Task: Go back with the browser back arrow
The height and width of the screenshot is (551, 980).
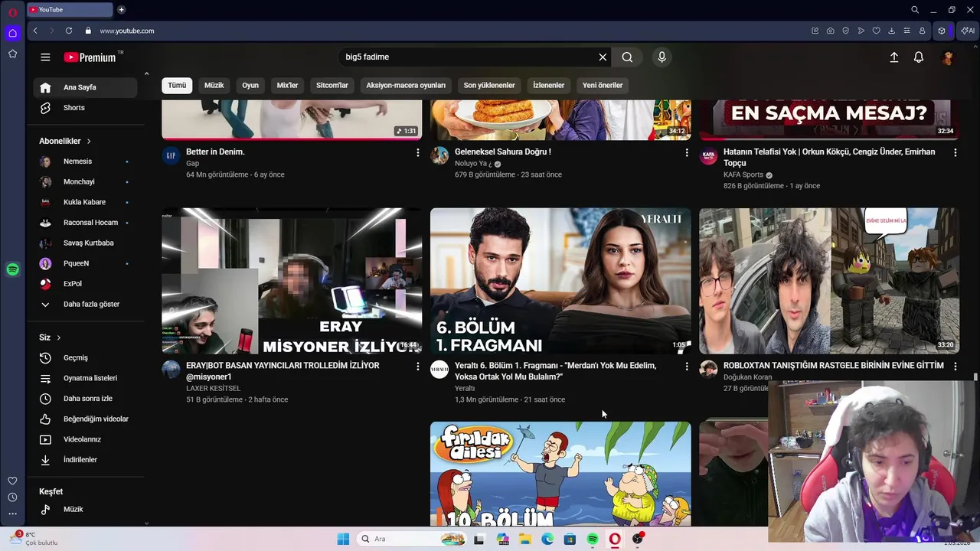Action: 35,31
